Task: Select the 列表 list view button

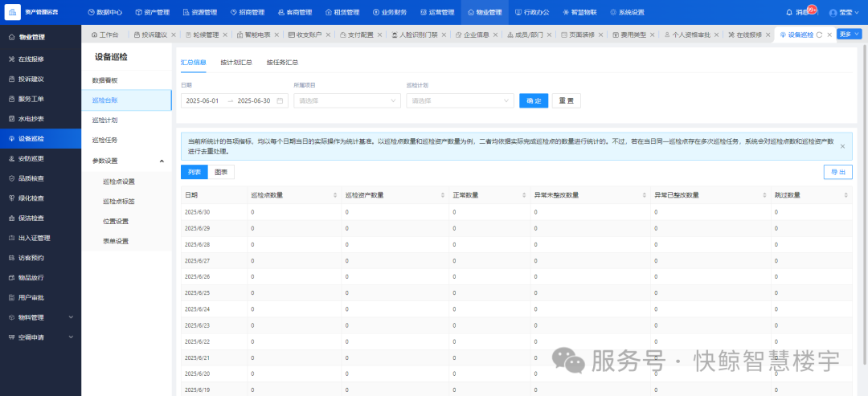Action: (x=194, y=172)
